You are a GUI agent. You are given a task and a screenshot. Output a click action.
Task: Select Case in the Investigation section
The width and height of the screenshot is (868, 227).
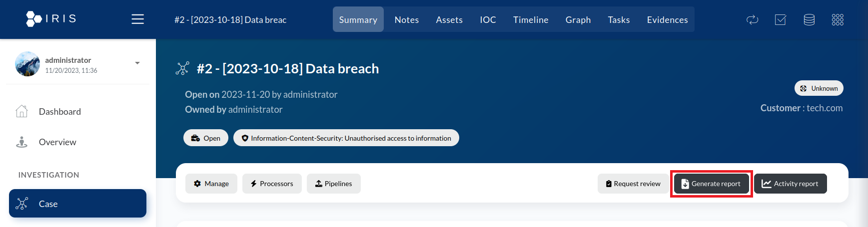coord(77,204)
